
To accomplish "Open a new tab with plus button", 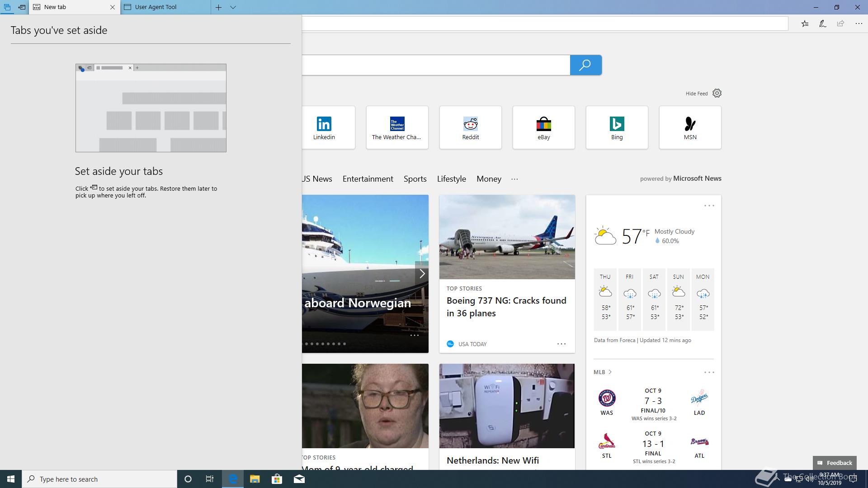I will pyautogui.click(x=218, y=7).
